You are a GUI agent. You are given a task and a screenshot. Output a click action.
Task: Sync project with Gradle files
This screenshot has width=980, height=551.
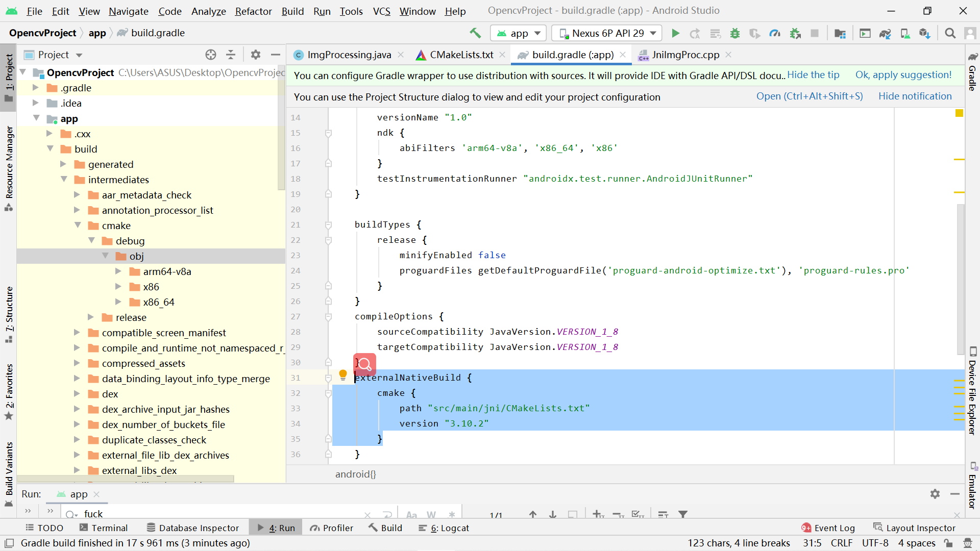coord(886,33)
